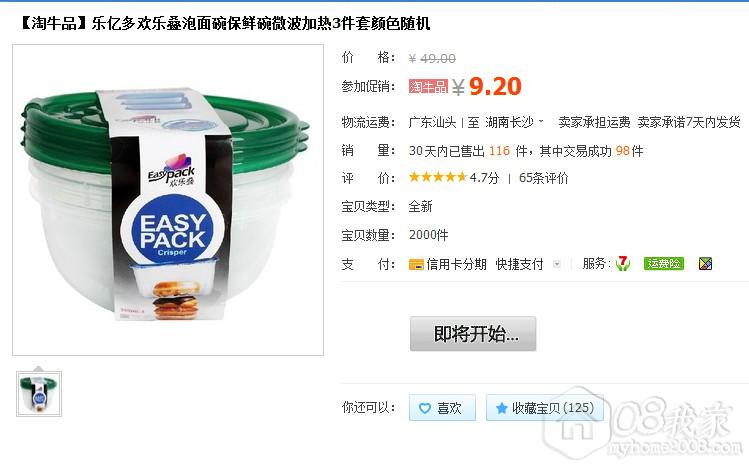
Task: Click the large Easy Pack product image
Action: coord(168,200)
